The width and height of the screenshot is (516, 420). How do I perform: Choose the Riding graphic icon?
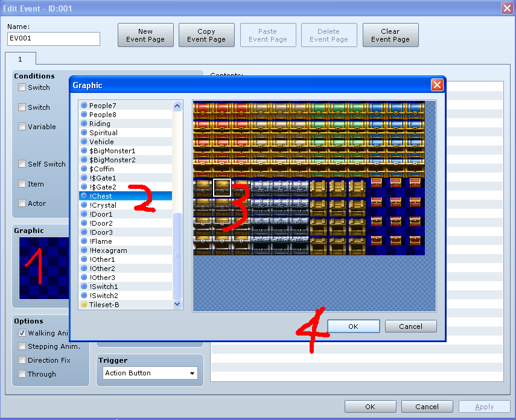pos(84,124)
